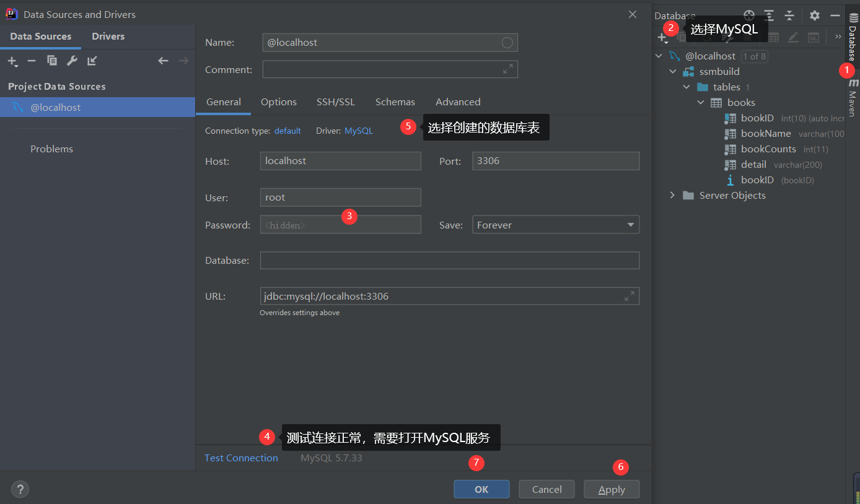The height and width of the screenshot is (504, 860).
Task: Switch to the Data Sources tab
Action: click(41, 37)
